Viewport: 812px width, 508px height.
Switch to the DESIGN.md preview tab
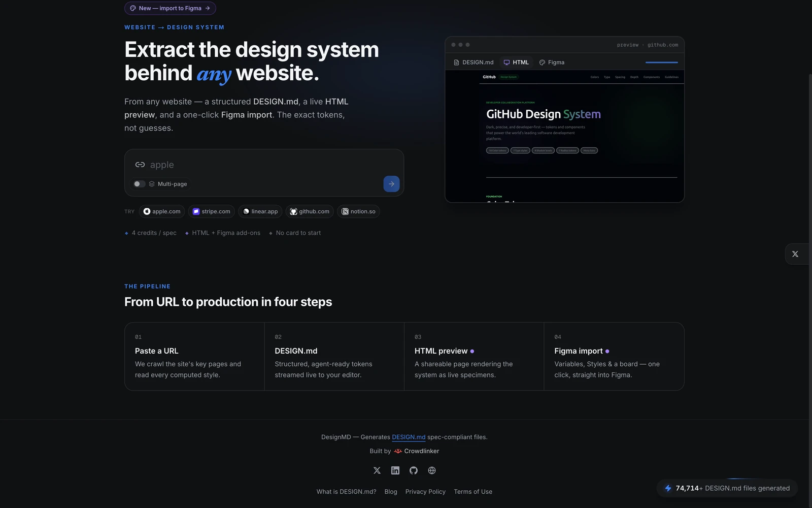[473, 62]
